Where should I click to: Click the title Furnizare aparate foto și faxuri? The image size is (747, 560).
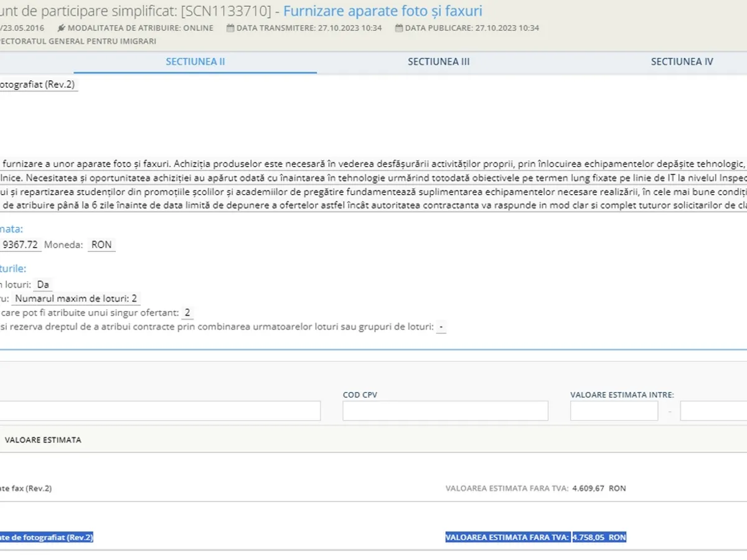tap(383, 11)
